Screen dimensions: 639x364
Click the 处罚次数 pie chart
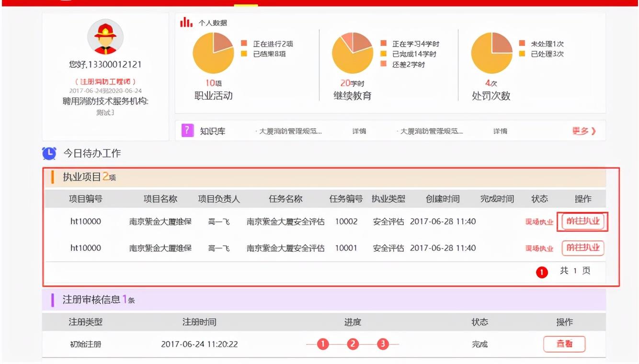[x=492, y=53]
